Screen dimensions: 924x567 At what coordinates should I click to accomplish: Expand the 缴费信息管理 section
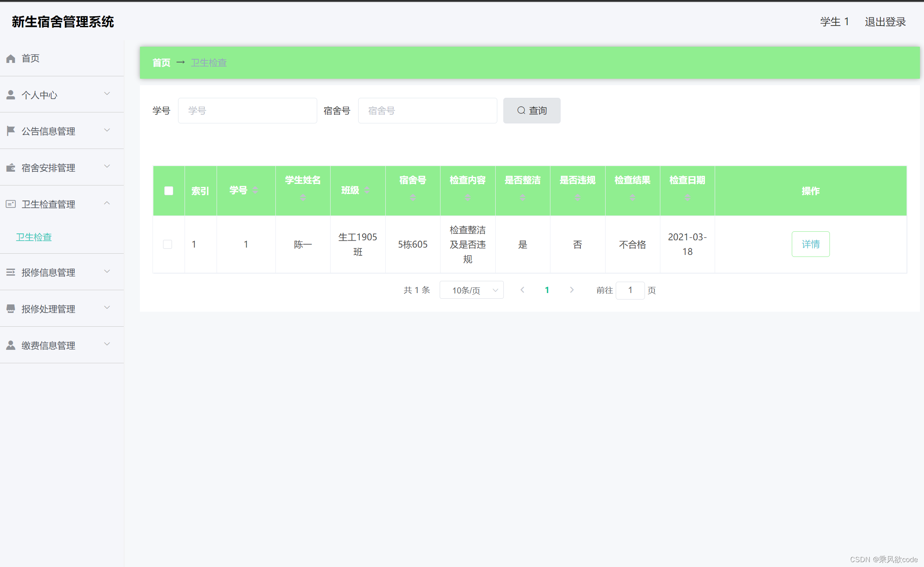click(107, 344)
